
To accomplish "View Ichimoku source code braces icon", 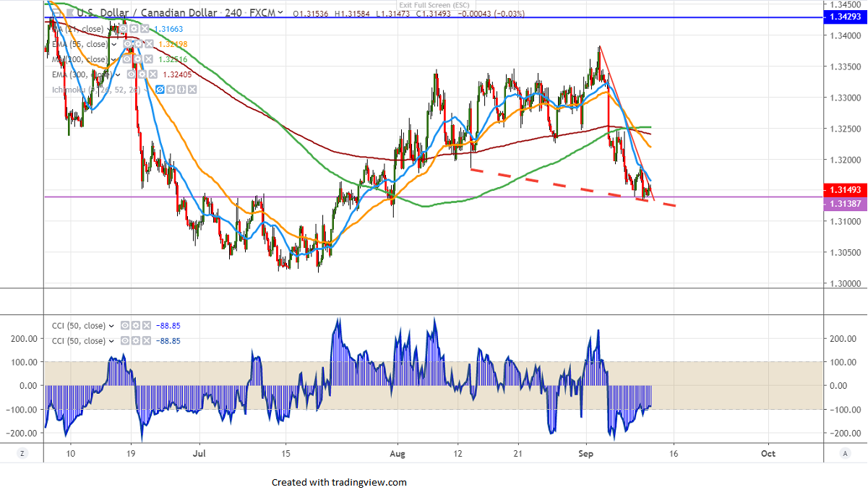I will click(182, 90).
